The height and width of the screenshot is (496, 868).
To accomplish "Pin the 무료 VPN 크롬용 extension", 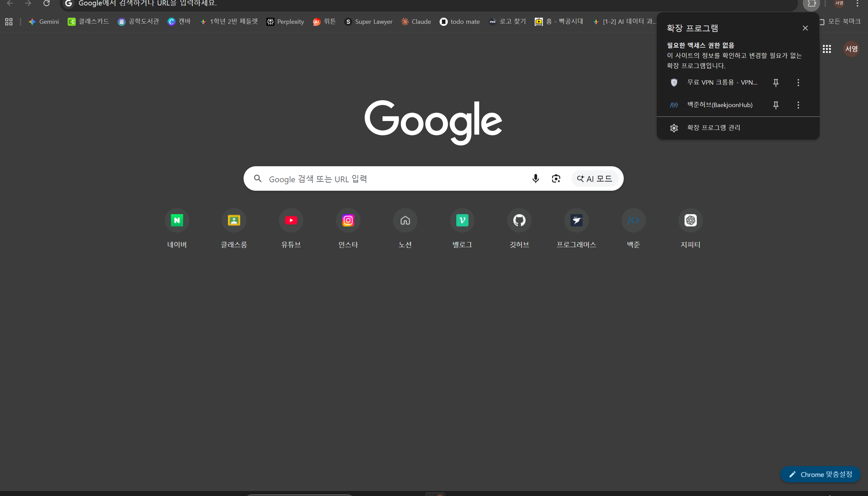I will [x=776, y=82].
